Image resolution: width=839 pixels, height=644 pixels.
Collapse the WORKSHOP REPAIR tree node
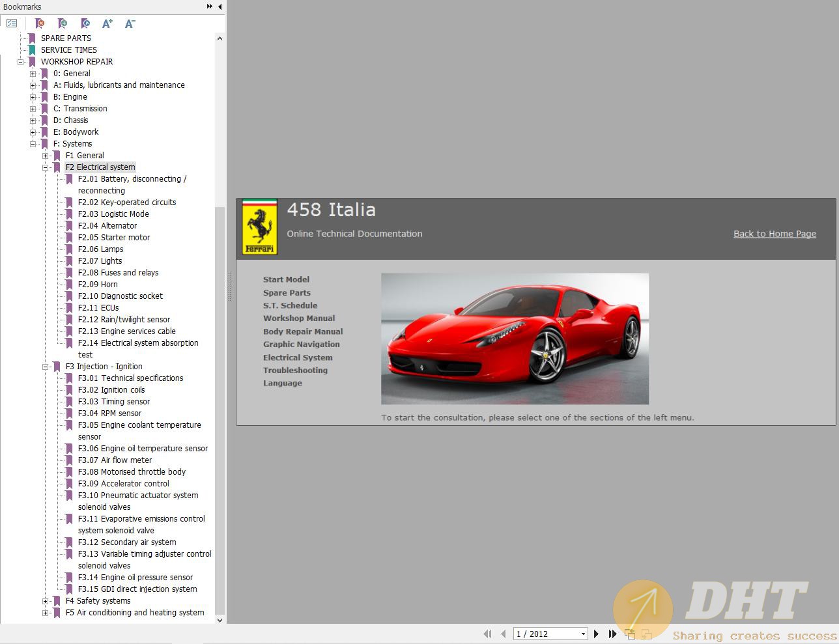(x=20, y=62)
